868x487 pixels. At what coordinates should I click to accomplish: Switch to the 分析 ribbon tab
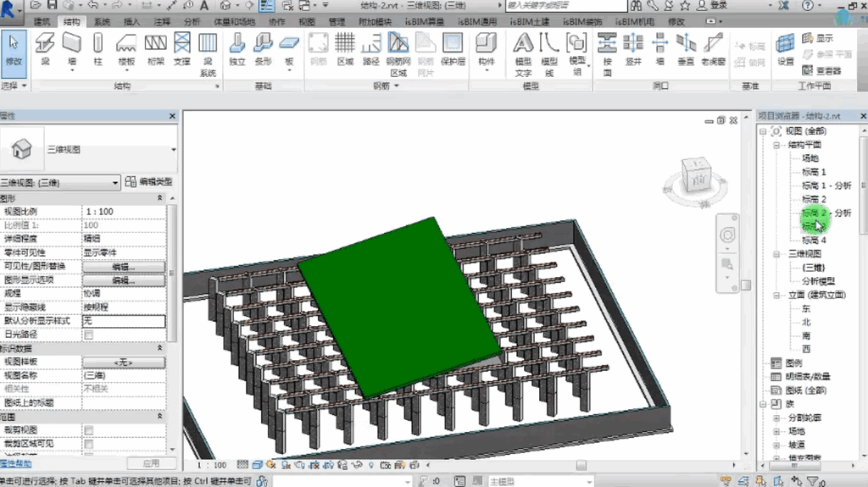point(192,21)
